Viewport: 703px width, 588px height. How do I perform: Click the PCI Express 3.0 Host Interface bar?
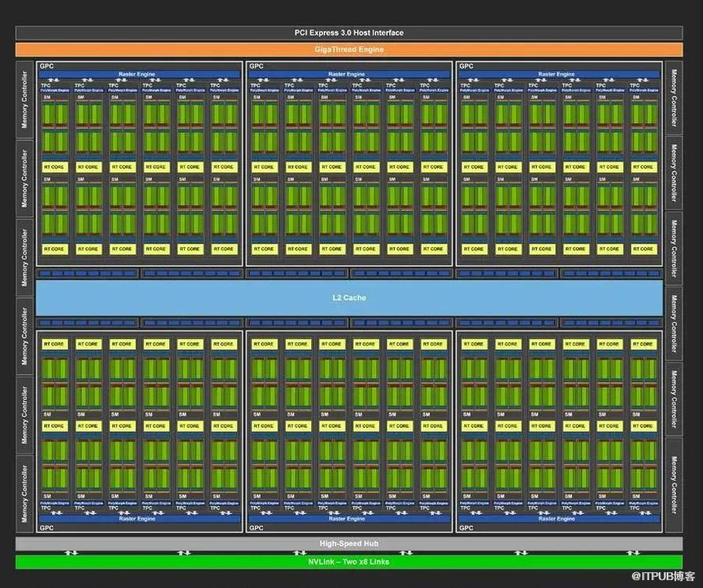349,32
